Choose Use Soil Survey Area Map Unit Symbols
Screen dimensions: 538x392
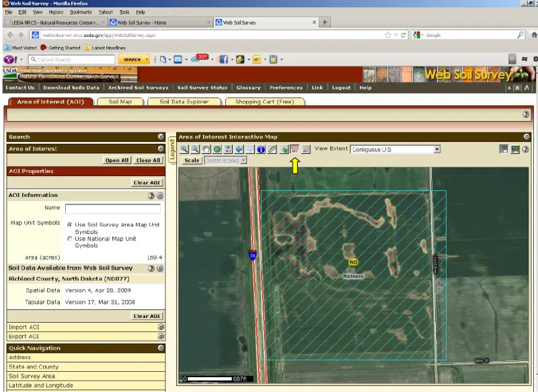[69, 224]
